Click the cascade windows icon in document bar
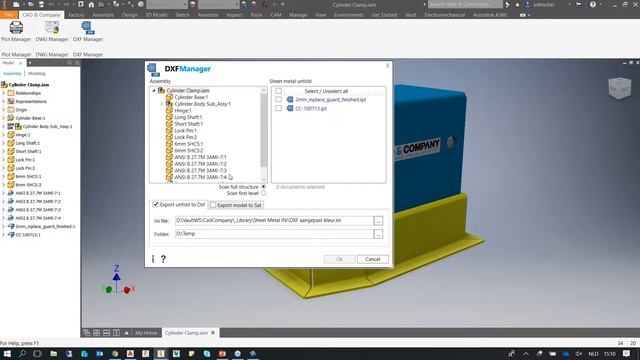This screenshot has width=640, height=360. coord(87,333)
